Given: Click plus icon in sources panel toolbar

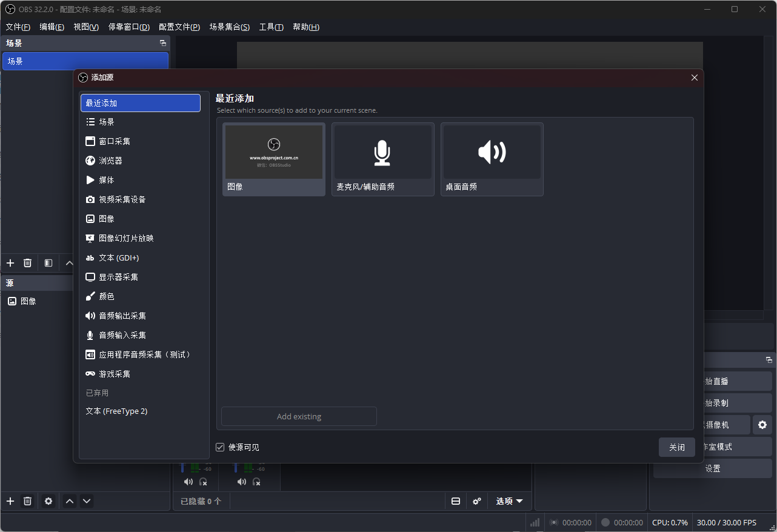Looking at the screenshot, I should [10, 501].
